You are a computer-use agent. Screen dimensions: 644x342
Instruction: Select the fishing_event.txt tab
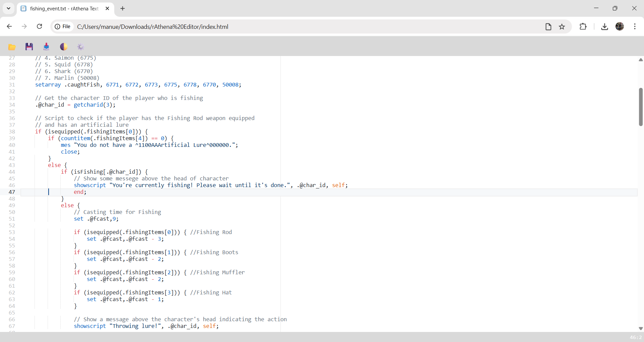pos(64,9)
